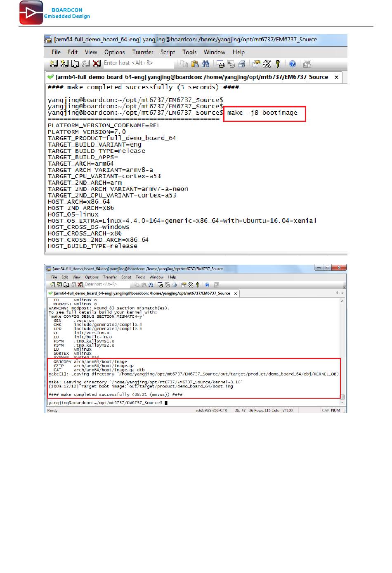The width and height of the screenshot is (392, 573).
Task: Click the Print Screen icon in the upper toolbar
Action: click(x=221, y=64)
